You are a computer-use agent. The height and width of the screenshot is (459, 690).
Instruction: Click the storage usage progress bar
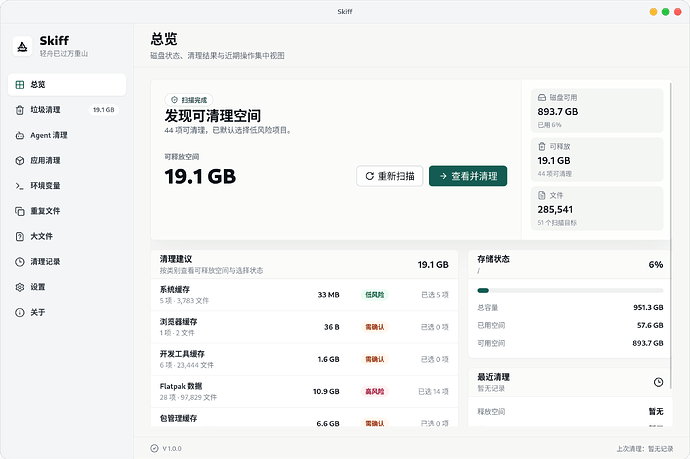click(x=570, y=290)
